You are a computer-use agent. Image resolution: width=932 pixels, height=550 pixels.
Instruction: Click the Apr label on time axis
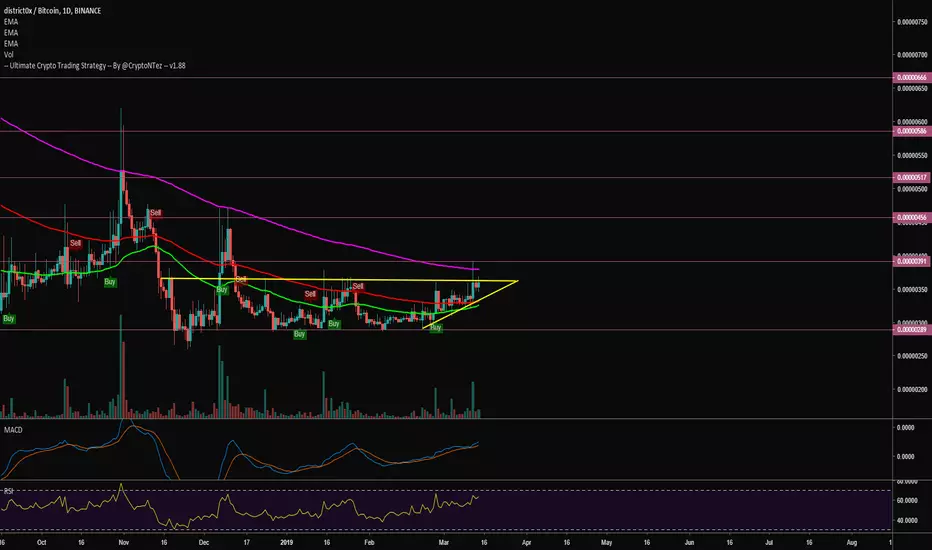(x=526, y=543)
